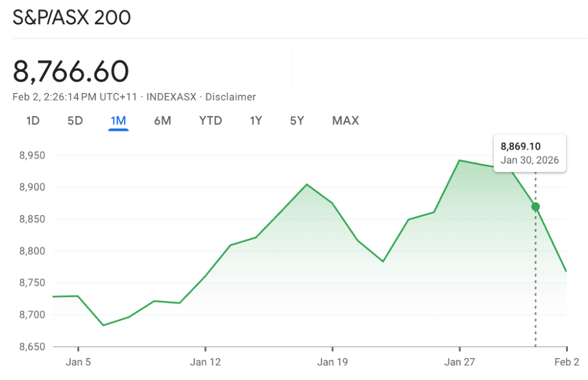The width and height of the screenshot is (588, 380).
Task: Click the chart peak above Jan 27
Action: pos(459,160)
